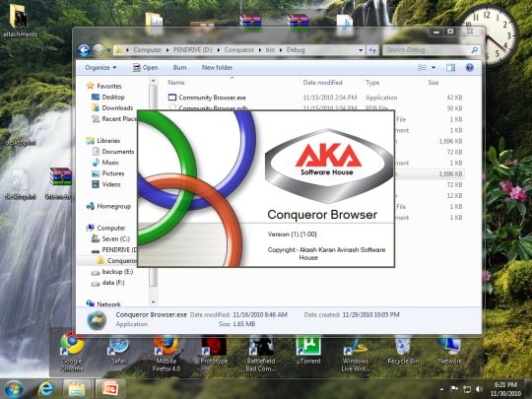This screenshot has height=399, width=532.
Task: Expand the address bar history dropdown
Action: (361, 50)
